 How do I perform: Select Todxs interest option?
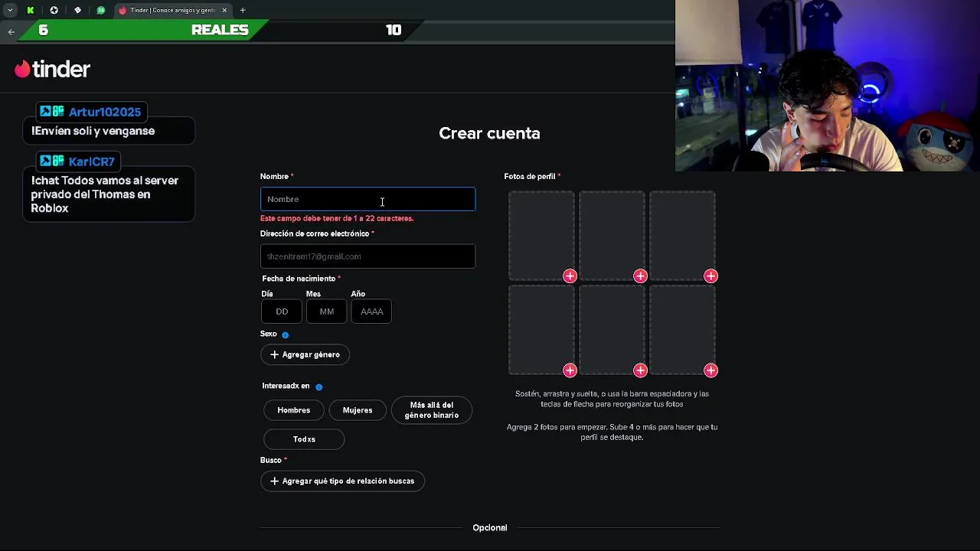click(304, 439)
